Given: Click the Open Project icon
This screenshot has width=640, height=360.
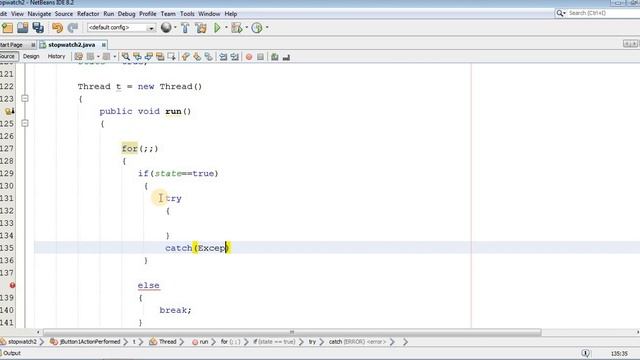Looking at the screenshot, I should click(23, 28).
